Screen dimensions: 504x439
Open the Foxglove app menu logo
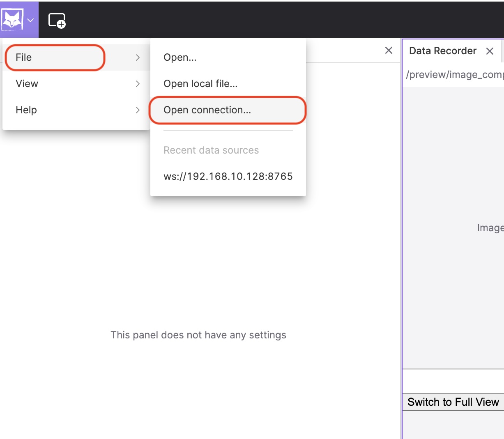(12, 20)
